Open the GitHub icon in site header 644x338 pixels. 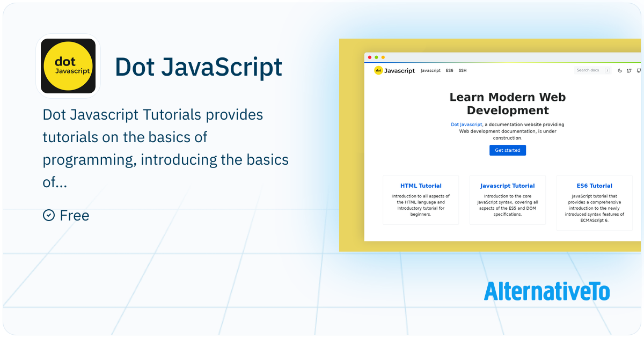[x=639, y=70]
